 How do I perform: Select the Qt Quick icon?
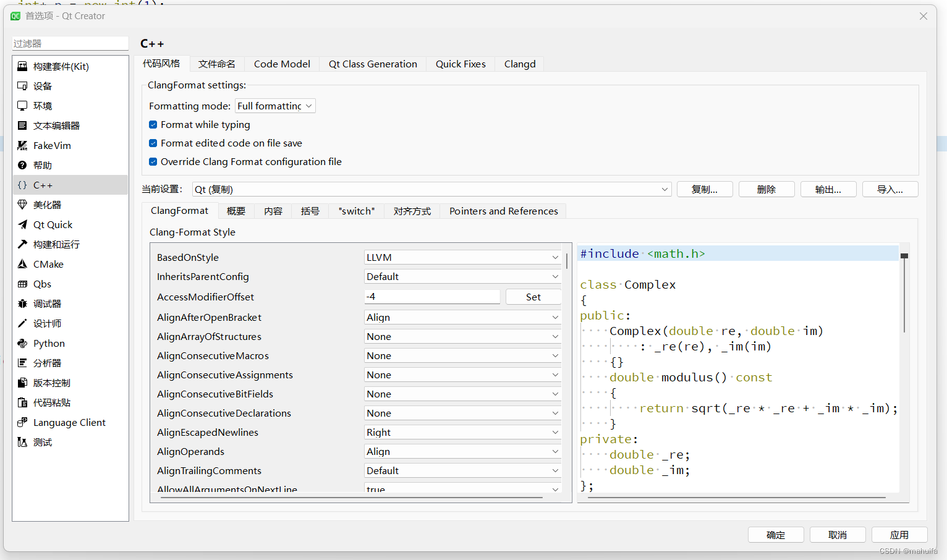(x=22, y=224)
